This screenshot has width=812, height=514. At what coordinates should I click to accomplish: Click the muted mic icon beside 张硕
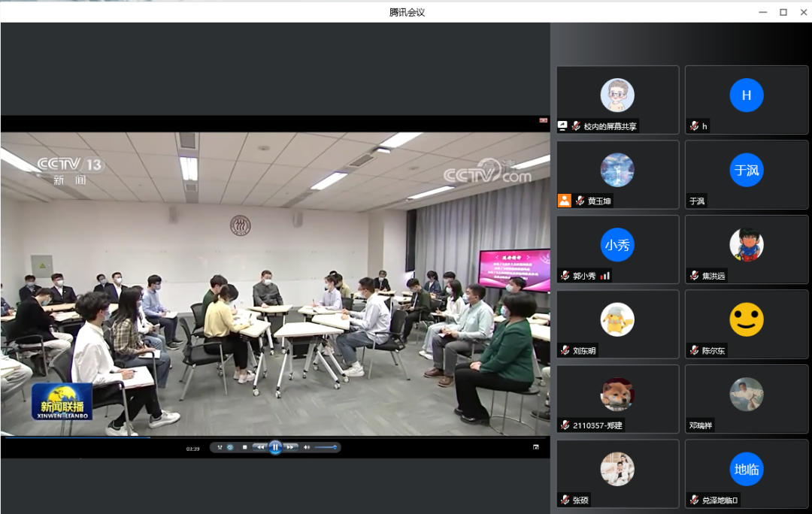(x=565, y=500)
